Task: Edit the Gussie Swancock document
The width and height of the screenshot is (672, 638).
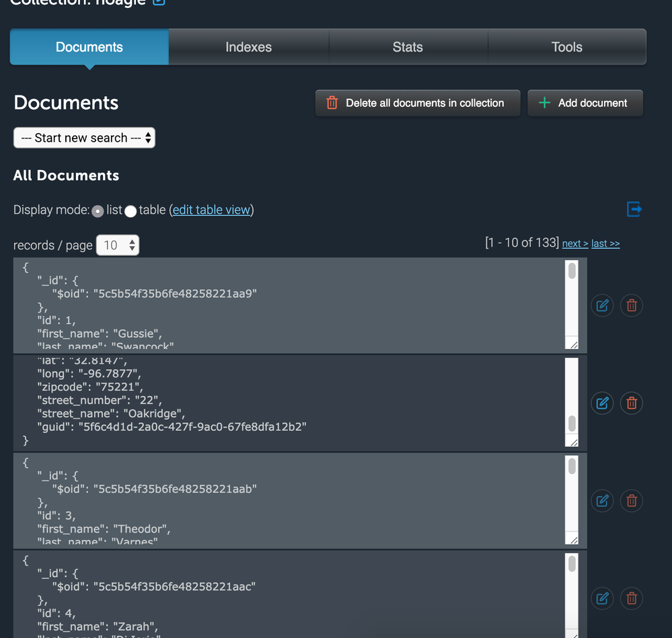Action: click(601, 305)
